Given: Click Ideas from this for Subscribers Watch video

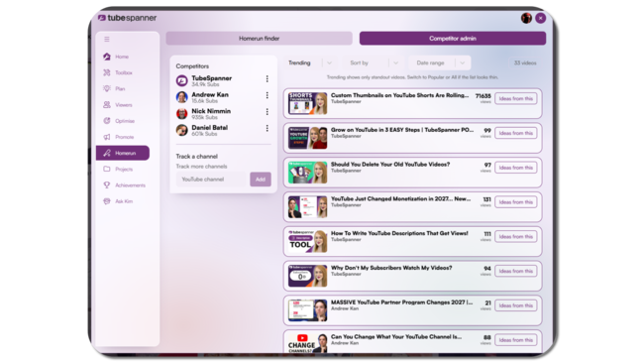Looking at the screenshot, I should pos(516,272).
